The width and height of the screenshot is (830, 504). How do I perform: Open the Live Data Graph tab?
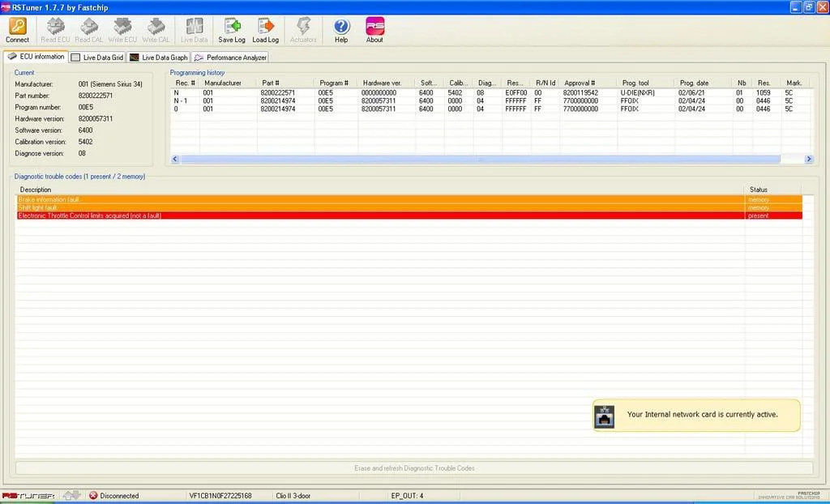tap(158, 58)
